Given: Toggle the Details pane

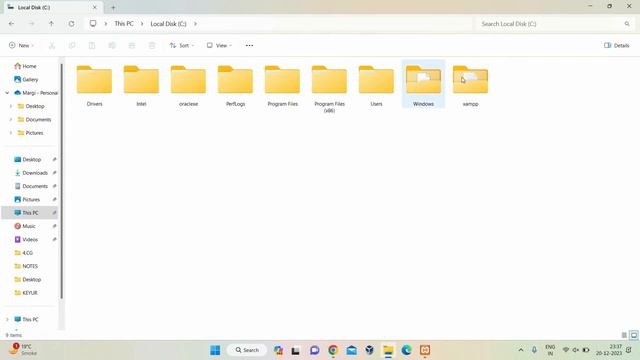Looking at the screenshot, I should coord(617,45).
